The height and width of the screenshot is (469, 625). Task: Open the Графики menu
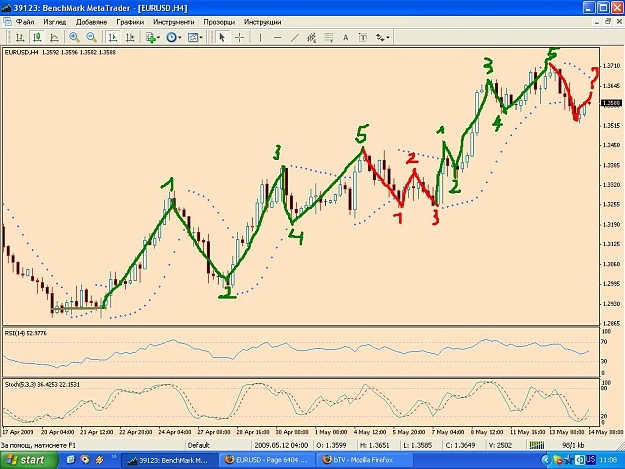pyautogui.click(x=130, y=22)
